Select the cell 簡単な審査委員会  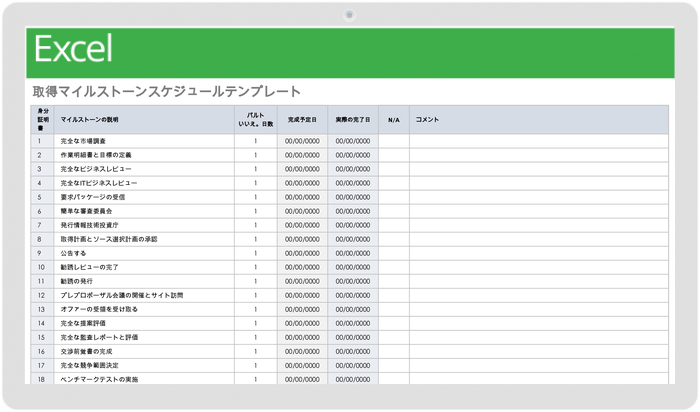pos(144,211)
